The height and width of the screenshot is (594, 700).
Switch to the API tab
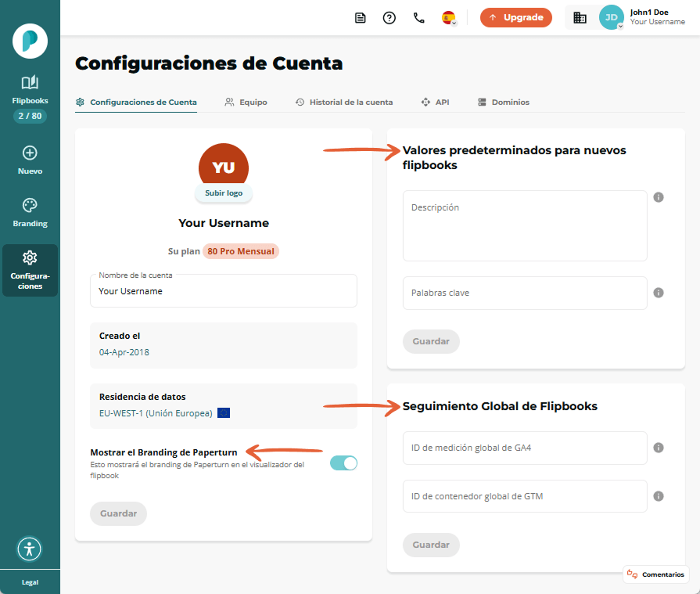436,103
